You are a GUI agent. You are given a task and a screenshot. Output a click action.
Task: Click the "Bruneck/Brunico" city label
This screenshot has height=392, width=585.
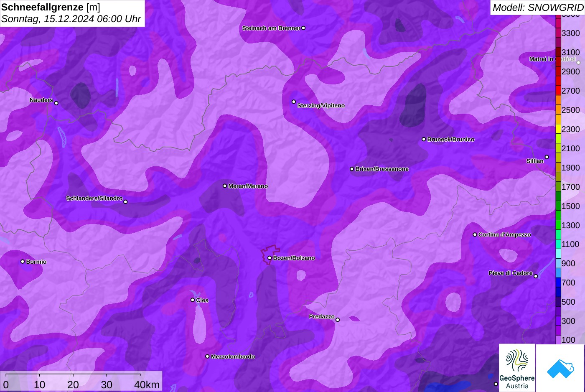pos(451,139)
